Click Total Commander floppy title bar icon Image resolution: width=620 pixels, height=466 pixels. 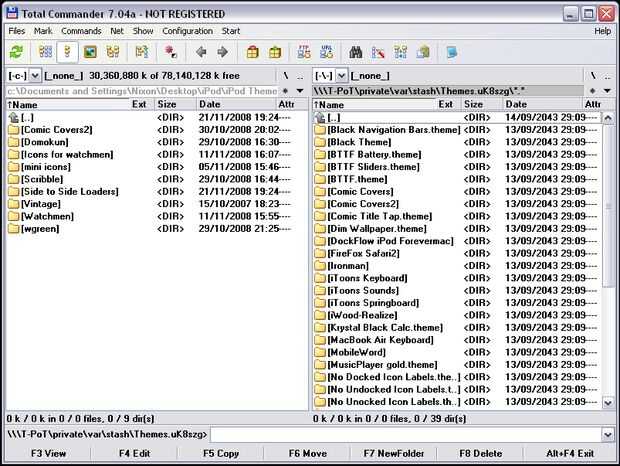pyautogui.click(x=12, y=13)
